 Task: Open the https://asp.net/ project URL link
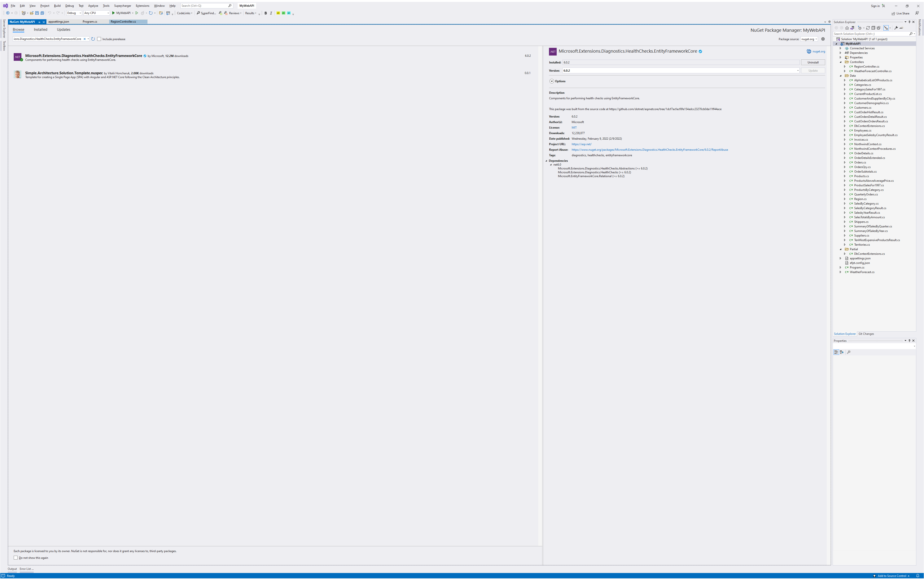[x=581, y=144]
